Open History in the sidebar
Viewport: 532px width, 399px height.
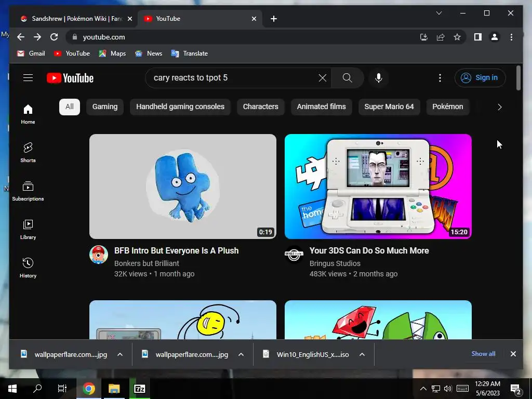click(28, 268)
